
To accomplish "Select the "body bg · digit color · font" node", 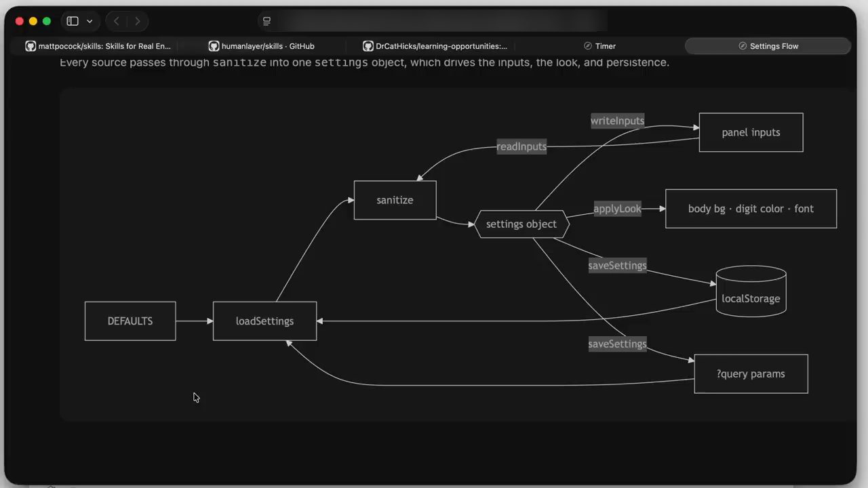I will click(751, 209).
